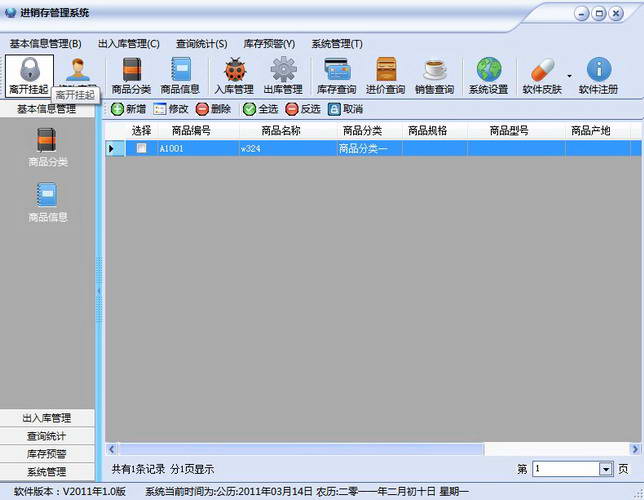Screen dimensions: 644x500
Task: Select 商品分类 in the left sidebar
Action: [x=47, y=148]
